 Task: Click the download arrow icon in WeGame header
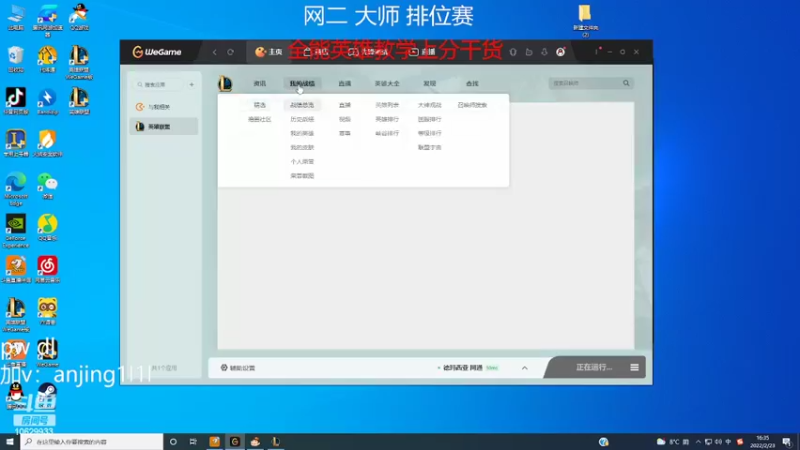544,52
